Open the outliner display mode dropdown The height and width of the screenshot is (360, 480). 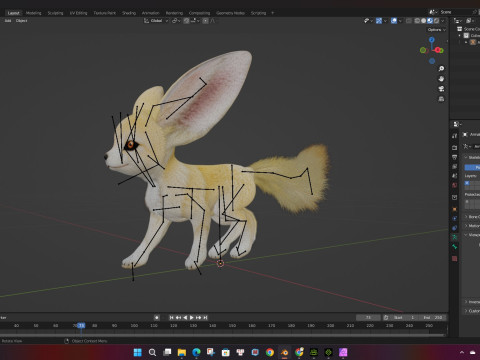tap(459, 21)
